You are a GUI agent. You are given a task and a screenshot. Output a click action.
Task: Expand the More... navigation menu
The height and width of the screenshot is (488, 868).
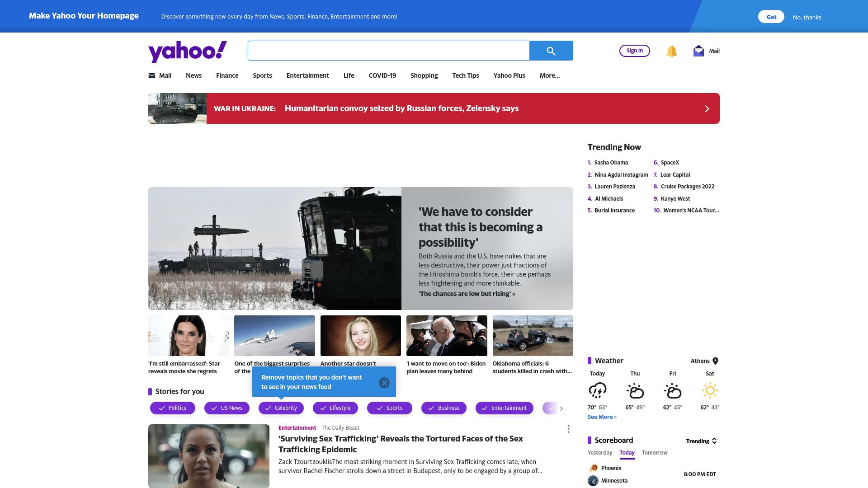pos(550,75)
